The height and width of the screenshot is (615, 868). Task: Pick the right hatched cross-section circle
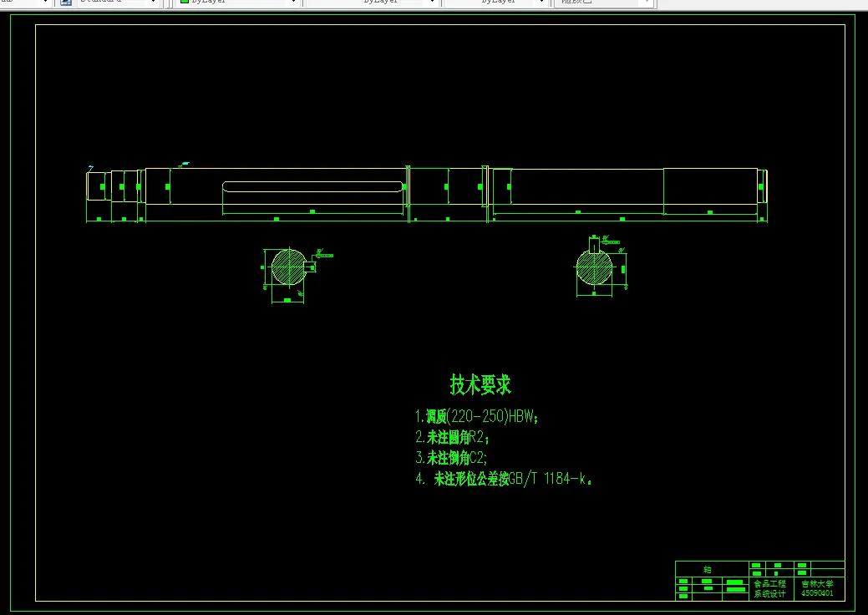pos(595,268)
